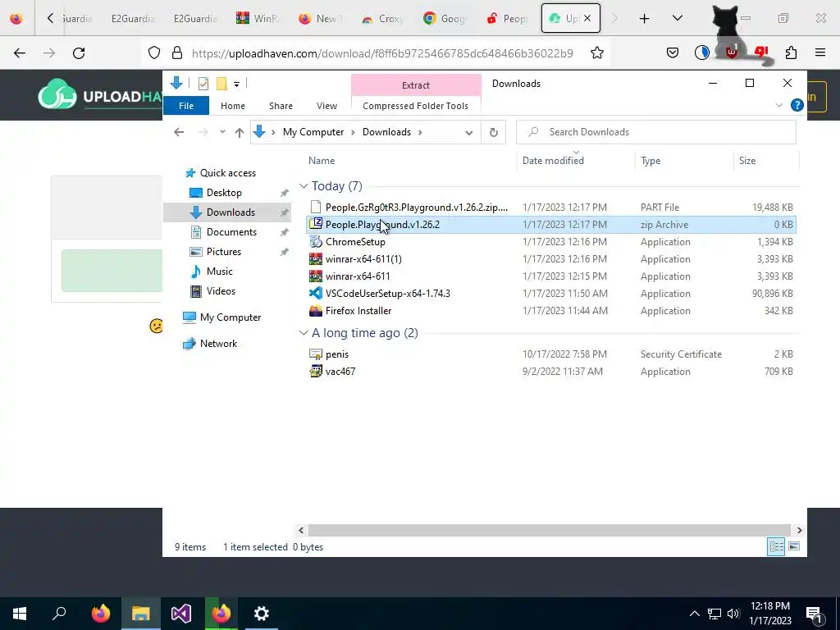This screenshot has height=630, width=840.
Task: Select the People.GzRg0tR3 PART file
Action: click(416, 208)
